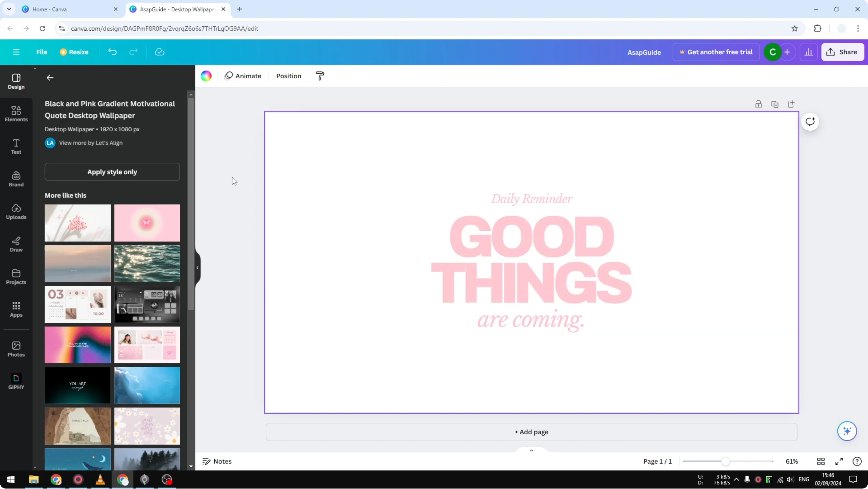Open the Elements panel
868x489 pixels.
tap(16, 114)
